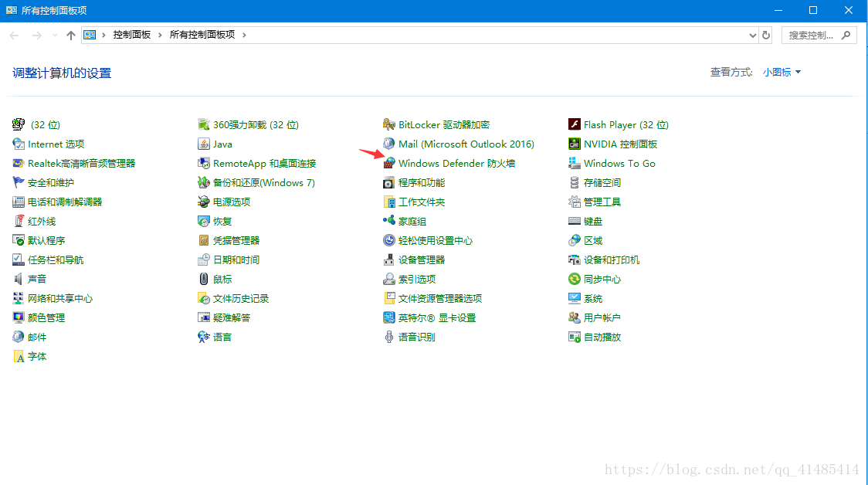868x485 pixels.
Task: Click the BitLocker 驱动器加密 icon
Action: [x=389, y=124]
